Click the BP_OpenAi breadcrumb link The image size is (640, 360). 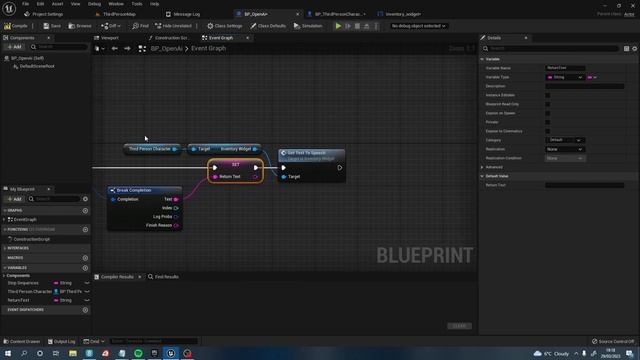(x=167, y=49)
